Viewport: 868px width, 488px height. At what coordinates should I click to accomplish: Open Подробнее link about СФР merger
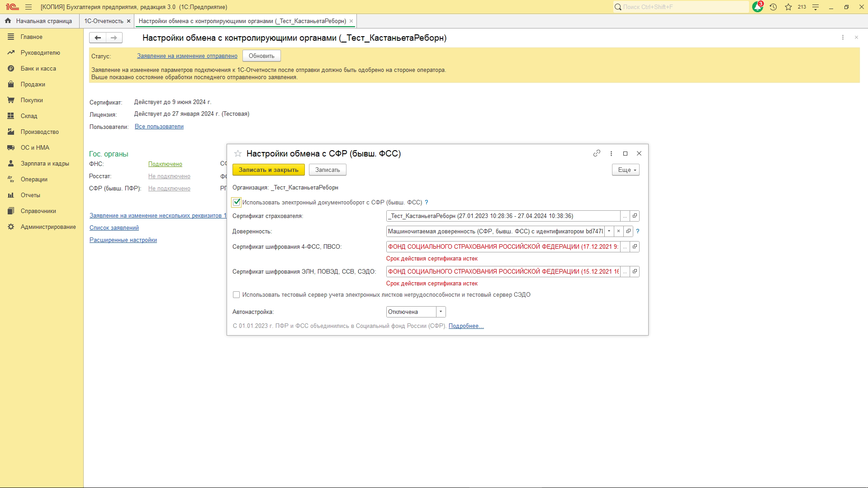click(x=466, y=326)
